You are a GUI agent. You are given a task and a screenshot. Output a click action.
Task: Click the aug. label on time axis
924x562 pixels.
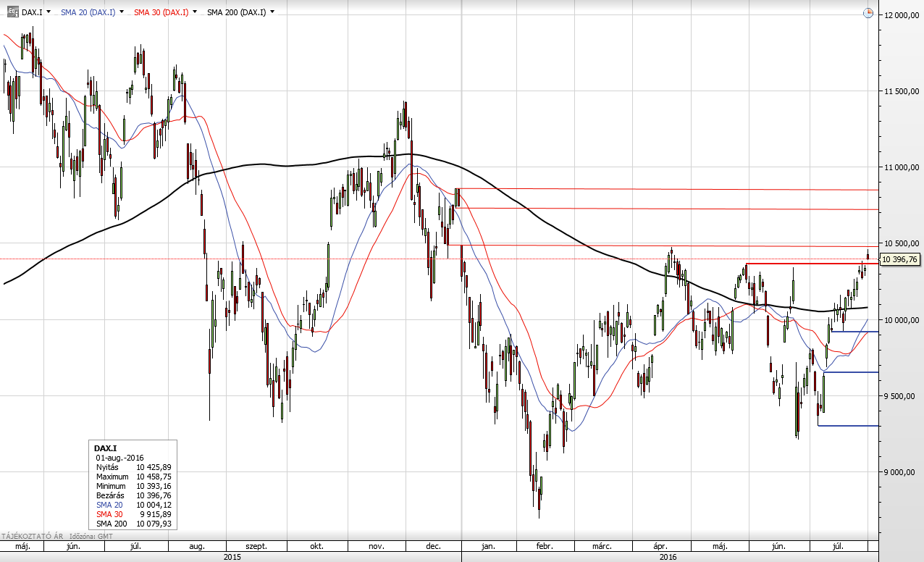[x=196, y=547]
